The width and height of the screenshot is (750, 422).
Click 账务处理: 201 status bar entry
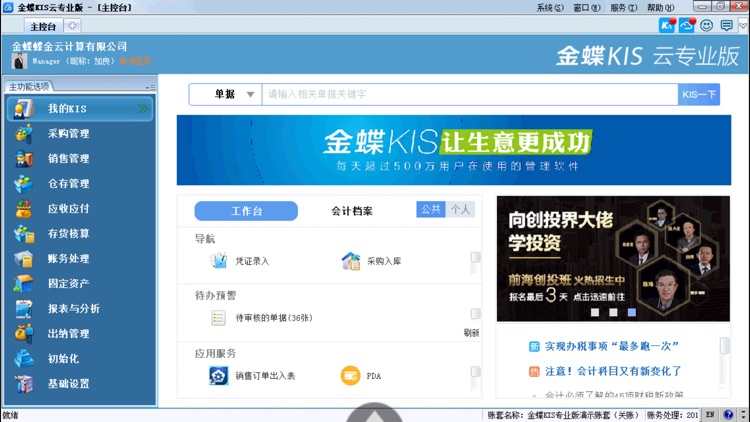(x=672, y=415)
